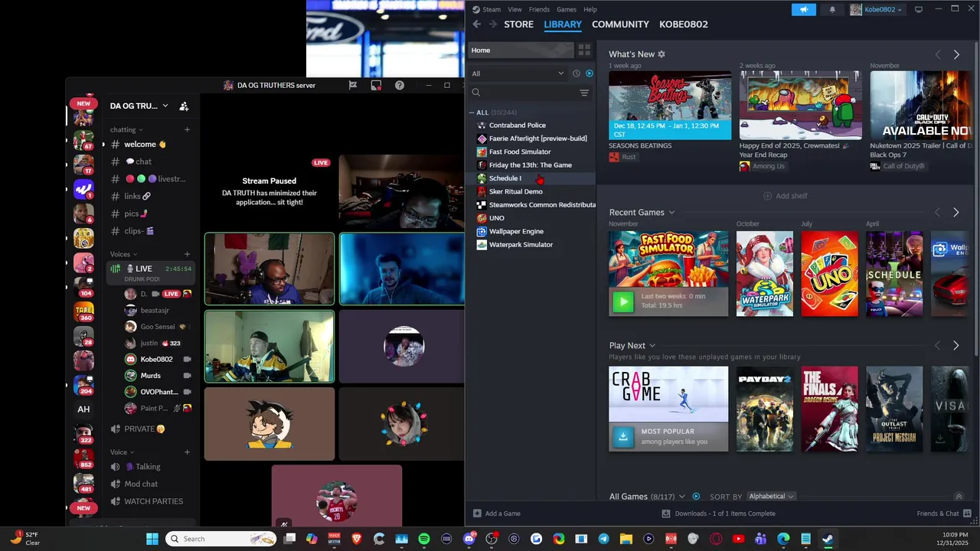
Task: Click Add shelf button
Action: click(786, 196)
